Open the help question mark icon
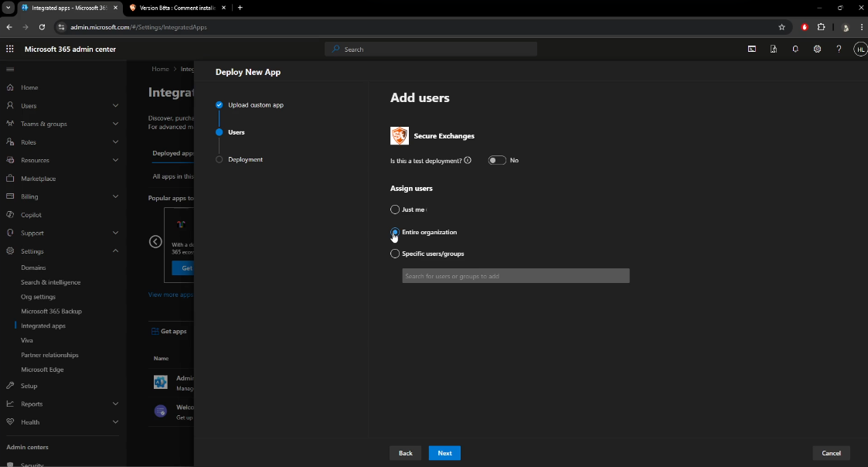This screenshot has width=868, height=467. (839, 49)
